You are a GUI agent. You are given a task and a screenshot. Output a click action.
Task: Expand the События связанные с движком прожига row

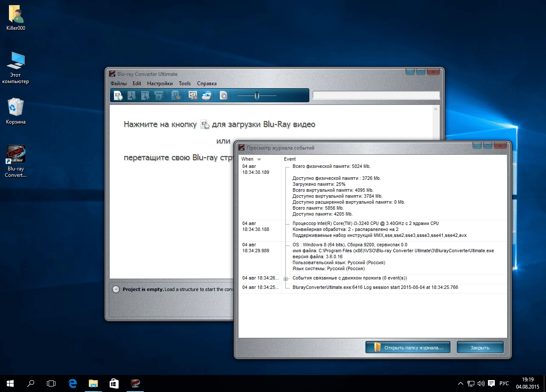(x=286, y=279)
